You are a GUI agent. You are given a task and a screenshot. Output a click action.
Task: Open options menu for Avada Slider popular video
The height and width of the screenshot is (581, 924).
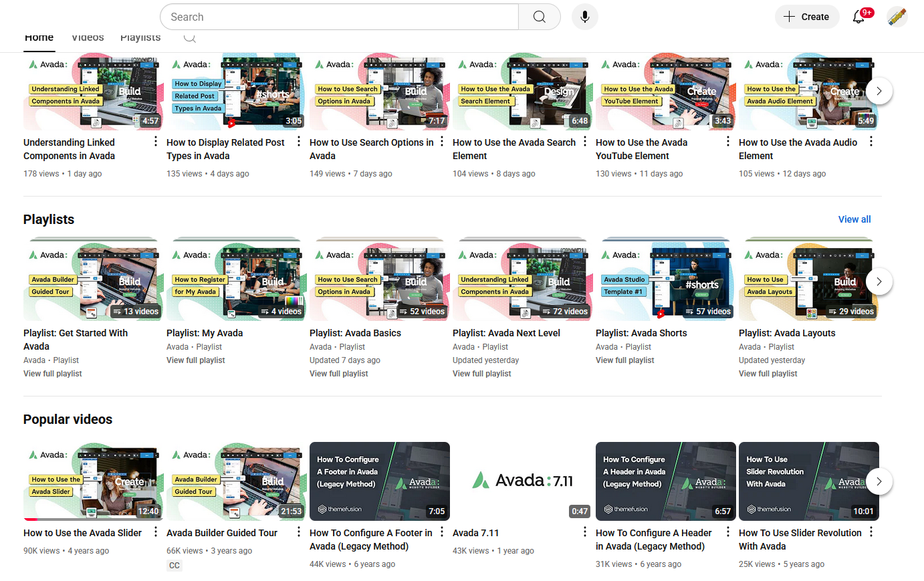(x=156, y=532)
